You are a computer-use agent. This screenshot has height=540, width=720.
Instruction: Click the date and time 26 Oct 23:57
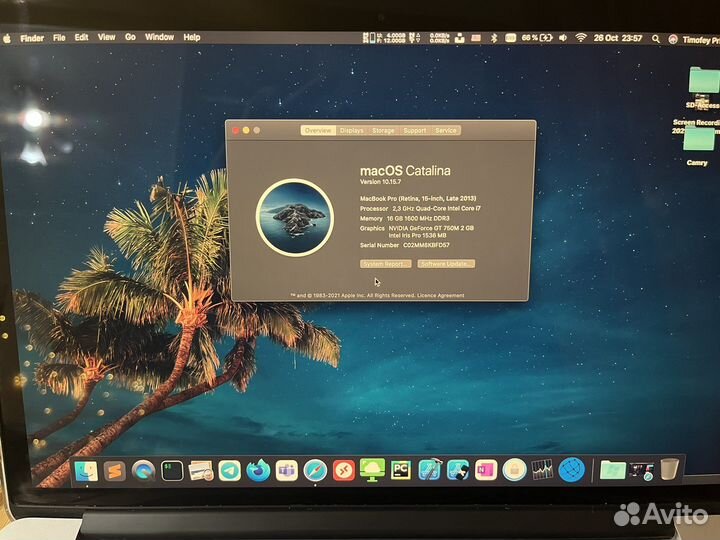tap(618, 38)
